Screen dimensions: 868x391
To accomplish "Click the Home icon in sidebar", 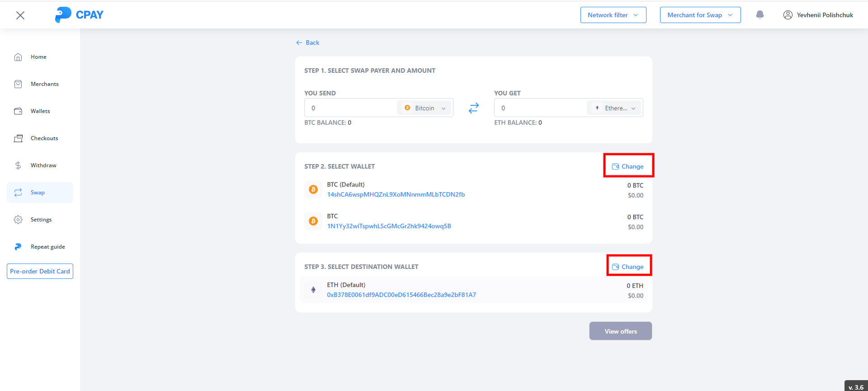I will (x=18, y=57).
